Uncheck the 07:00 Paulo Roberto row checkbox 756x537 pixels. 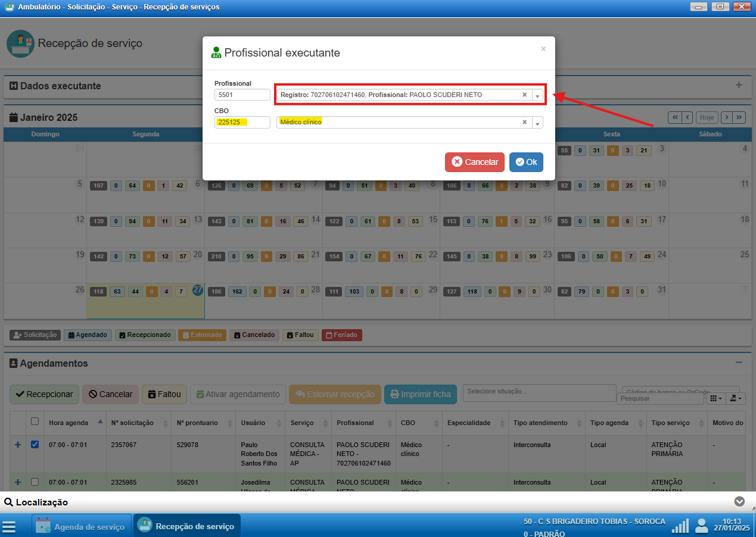[35, 444]
